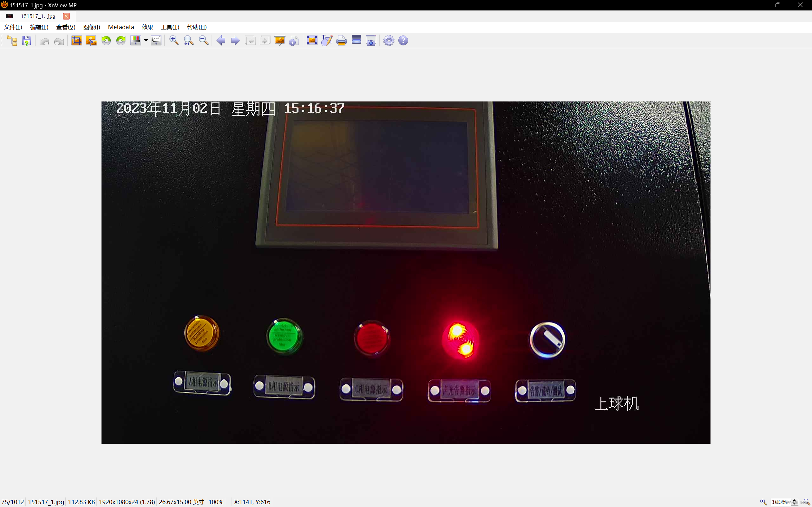
Task: Select the 151517_1.jpg tab
Action: [38, 16]
